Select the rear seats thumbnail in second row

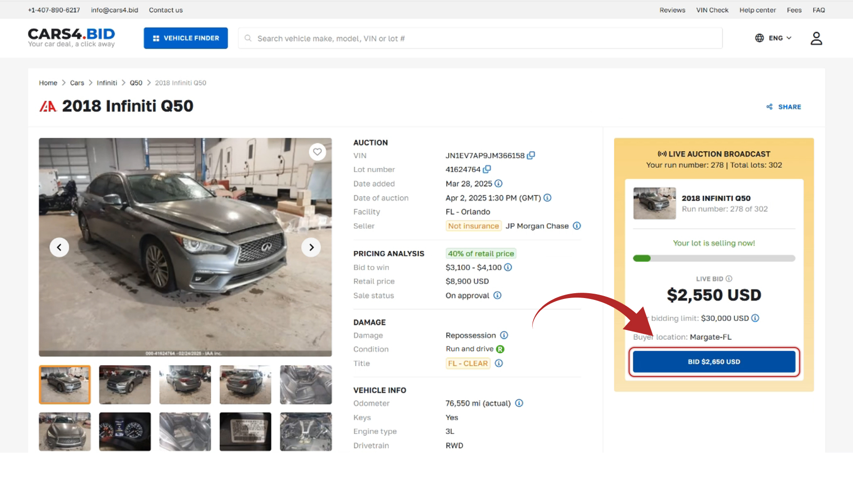(x=185, y=432)
